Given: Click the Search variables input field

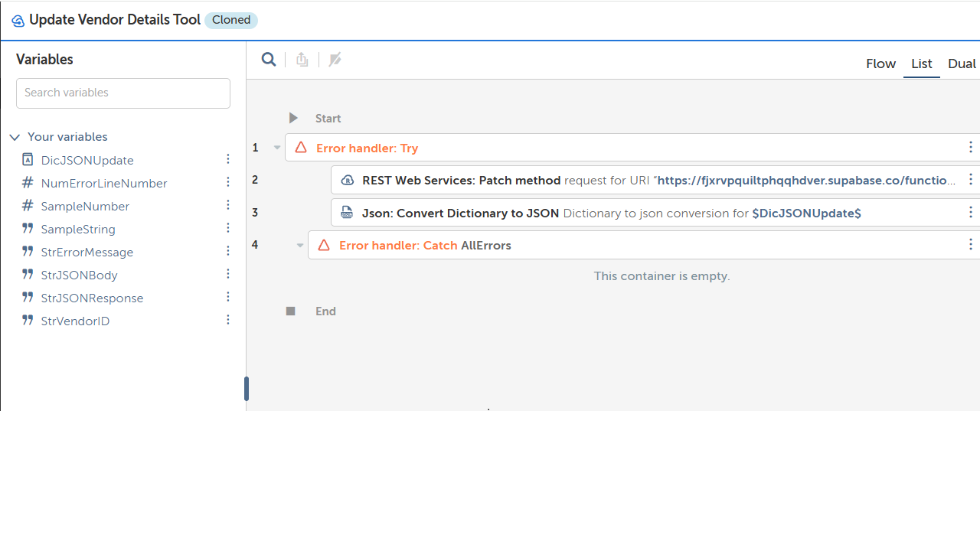Looking at the screenshot, I should (123, 93).
